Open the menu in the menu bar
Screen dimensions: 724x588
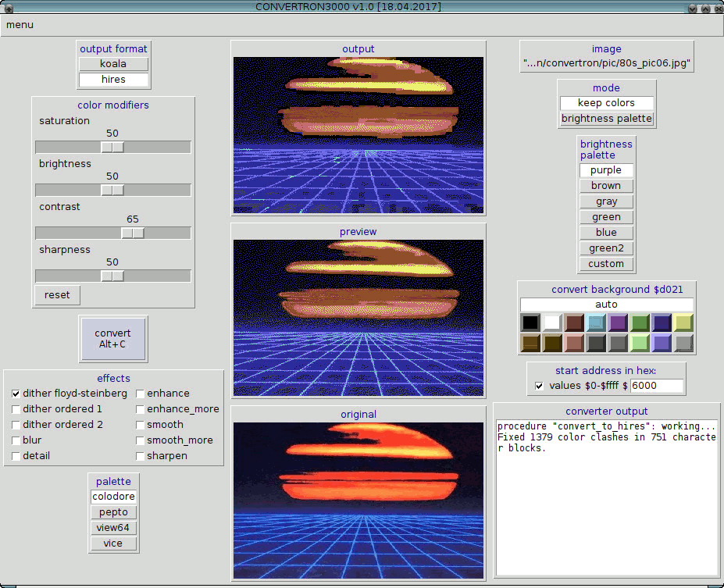pos(20,25)
